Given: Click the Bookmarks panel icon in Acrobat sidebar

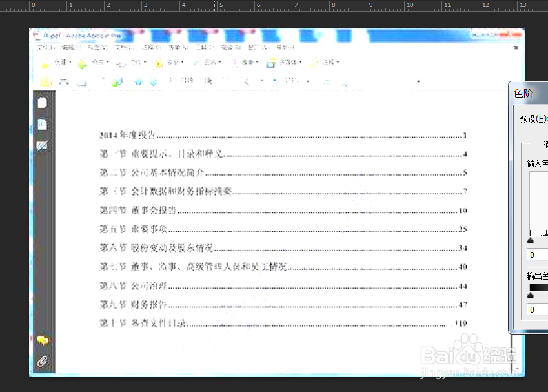Looking at the screenshot, I should 43,124.
